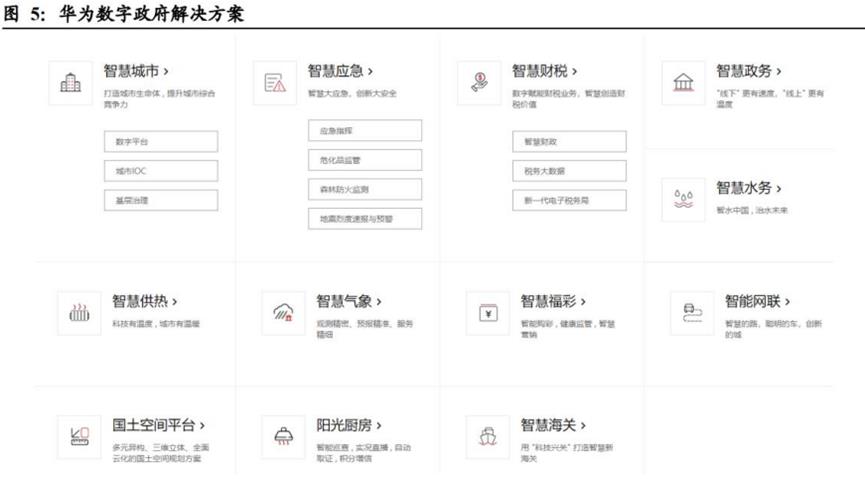Screen dimensions: 865x479
Task: Select the 城市IOC button
Action: pyautogui.click(x=161, y=171)
